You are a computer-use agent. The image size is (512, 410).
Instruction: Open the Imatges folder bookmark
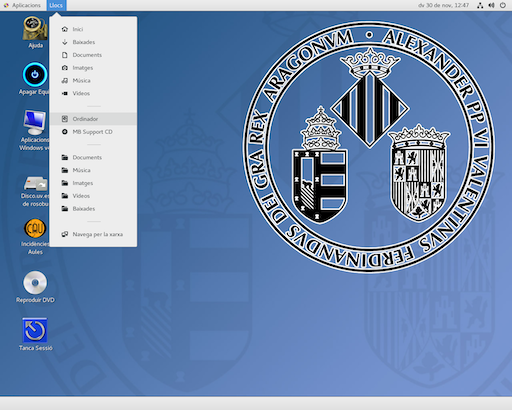click(x=93, y=183)
